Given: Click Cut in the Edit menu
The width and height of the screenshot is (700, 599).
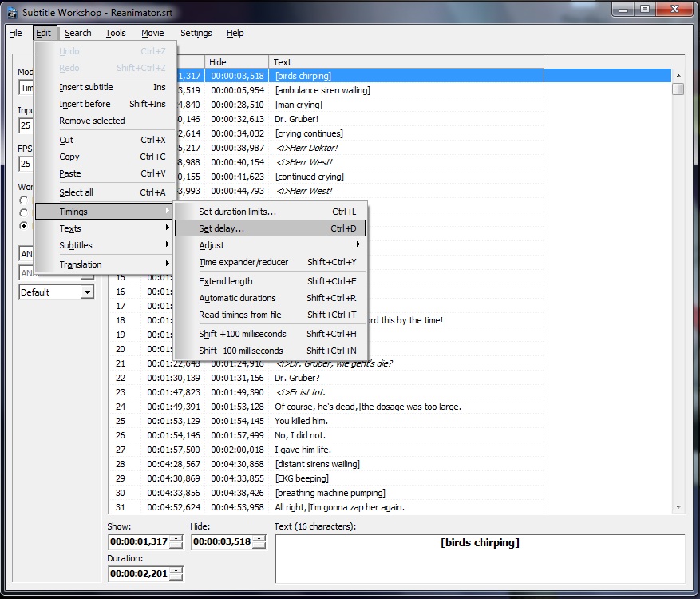Looking at the screenshot, I should point(105,140).
